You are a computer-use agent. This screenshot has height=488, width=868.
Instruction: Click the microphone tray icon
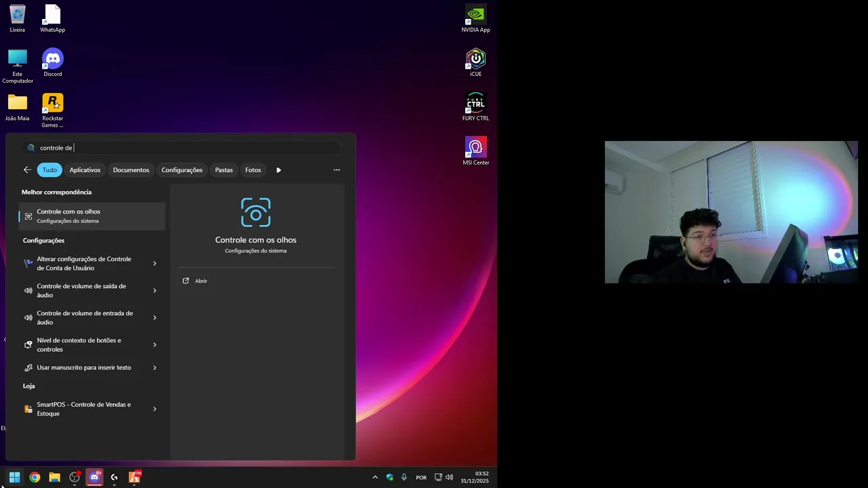[404, 477]
